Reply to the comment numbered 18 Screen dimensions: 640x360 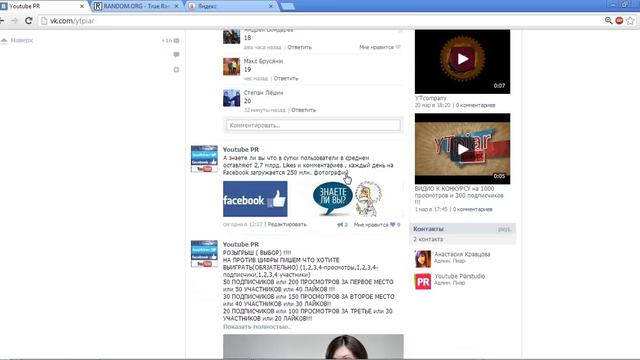pyautogui.click(x=300, y=47)
